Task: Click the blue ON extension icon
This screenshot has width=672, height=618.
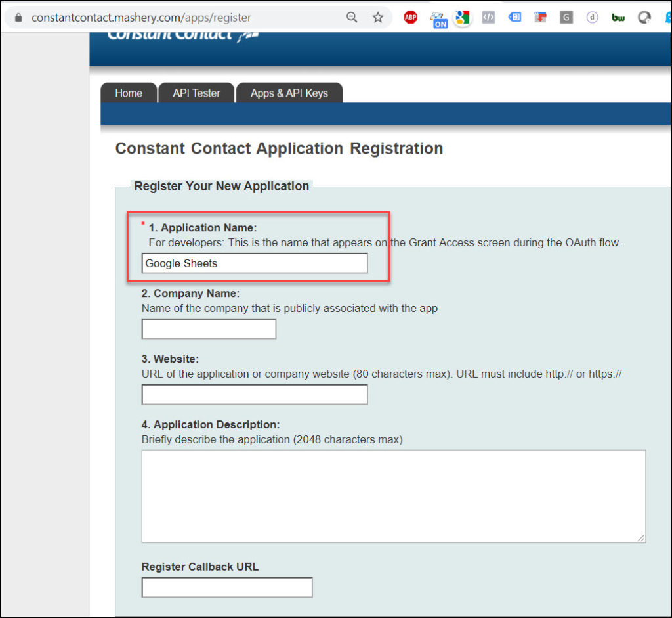Action: pos(438,18)
